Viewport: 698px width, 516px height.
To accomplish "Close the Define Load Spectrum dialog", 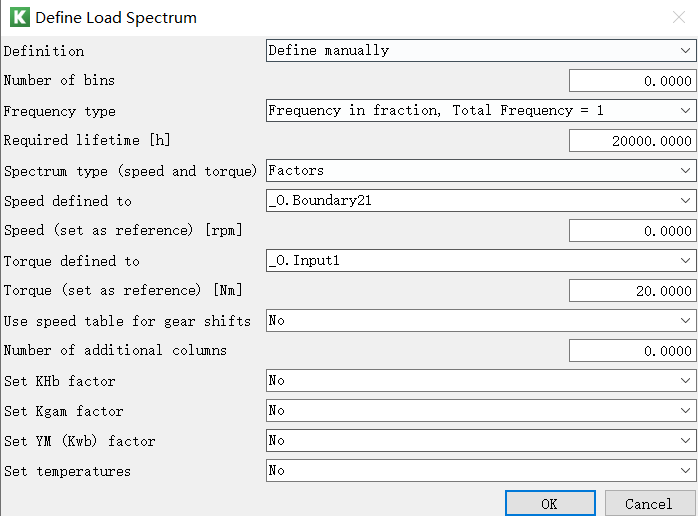I will click(x=678, y=17).
